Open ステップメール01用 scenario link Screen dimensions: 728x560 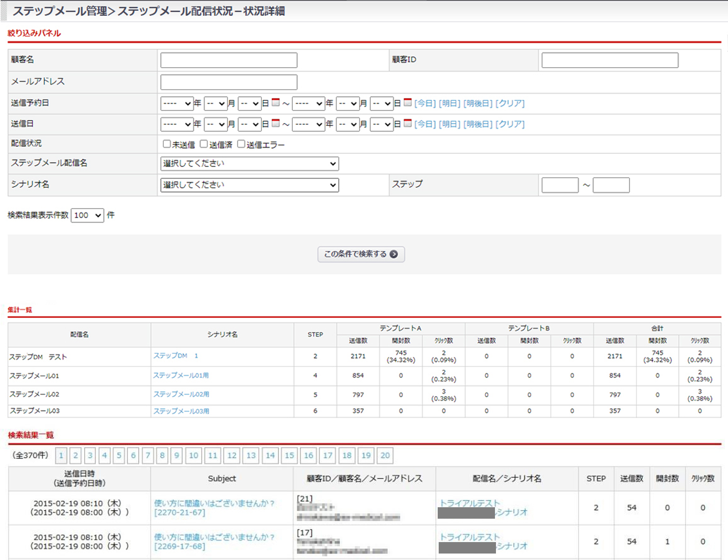click(x=181, y=376)
